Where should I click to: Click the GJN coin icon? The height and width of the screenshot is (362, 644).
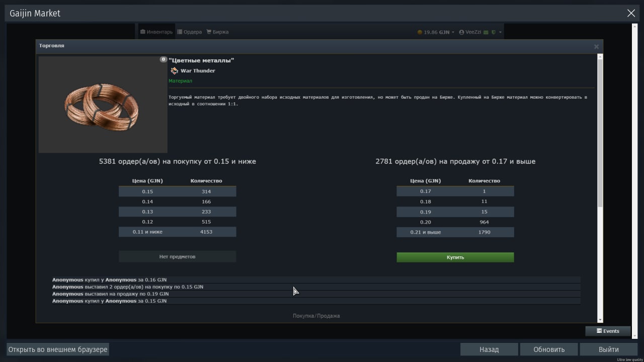420,32
